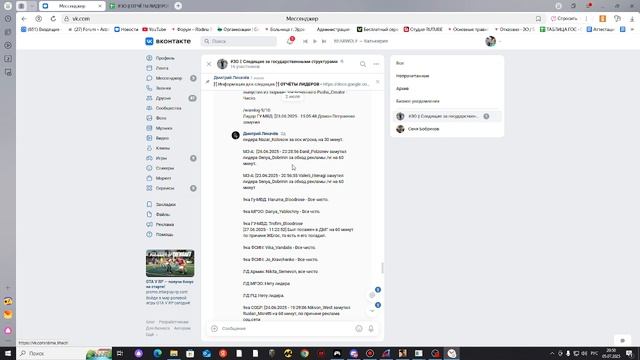Skip to next track in VK header

324,41
